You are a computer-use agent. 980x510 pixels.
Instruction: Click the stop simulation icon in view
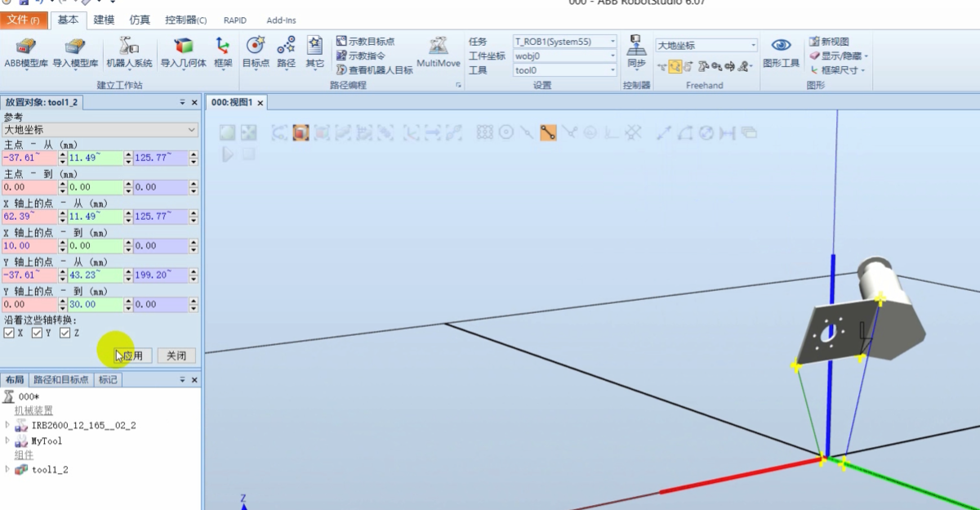[248, 153]
